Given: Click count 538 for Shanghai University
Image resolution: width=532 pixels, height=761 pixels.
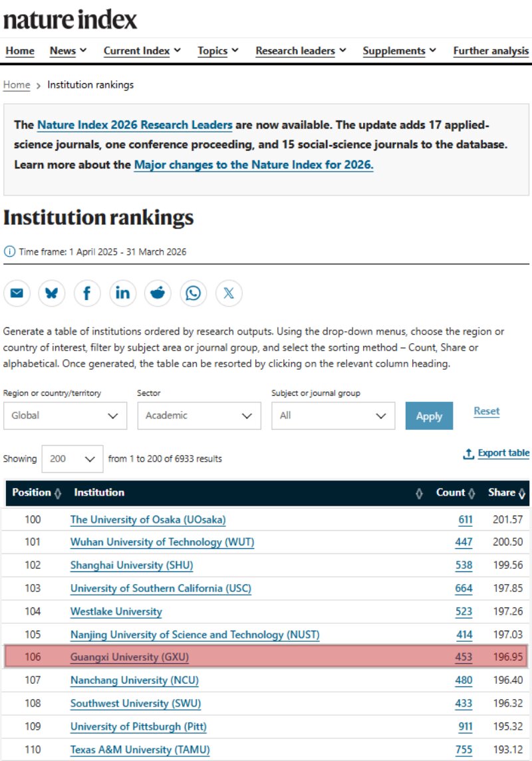Looking at the screenshot, I should coord(464,565).
